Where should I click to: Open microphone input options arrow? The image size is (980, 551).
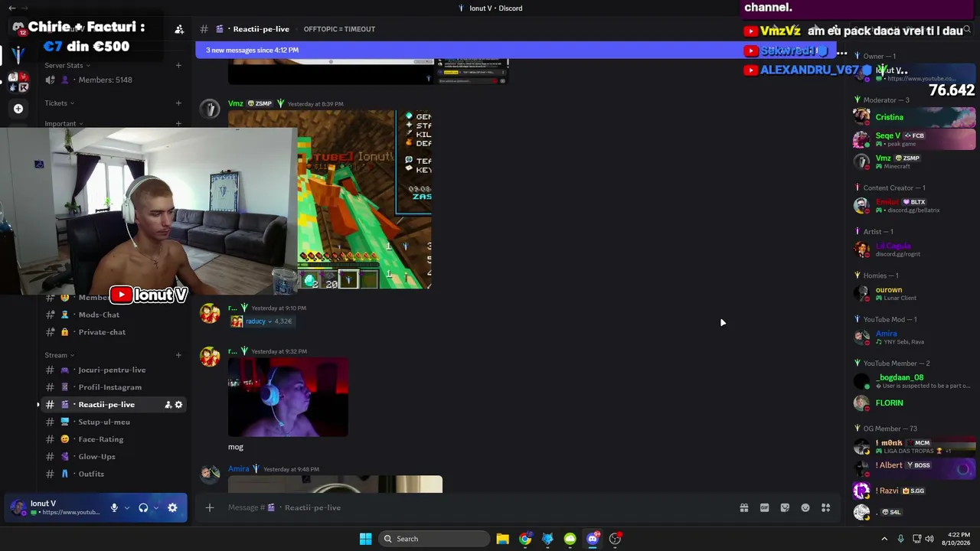(126, 507)
